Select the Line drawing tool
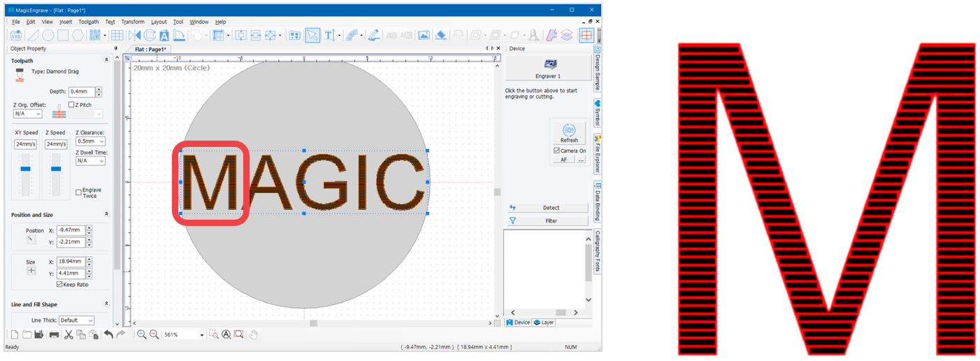 [x=33, y=35]
